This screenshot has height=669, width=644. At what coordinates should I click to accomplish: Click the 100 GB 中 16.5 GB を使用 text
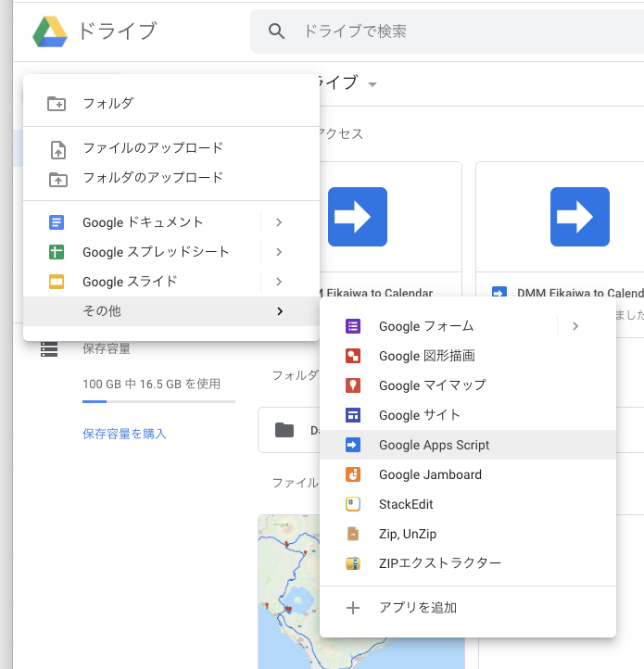pyautogui.click(x=152, y=384)
